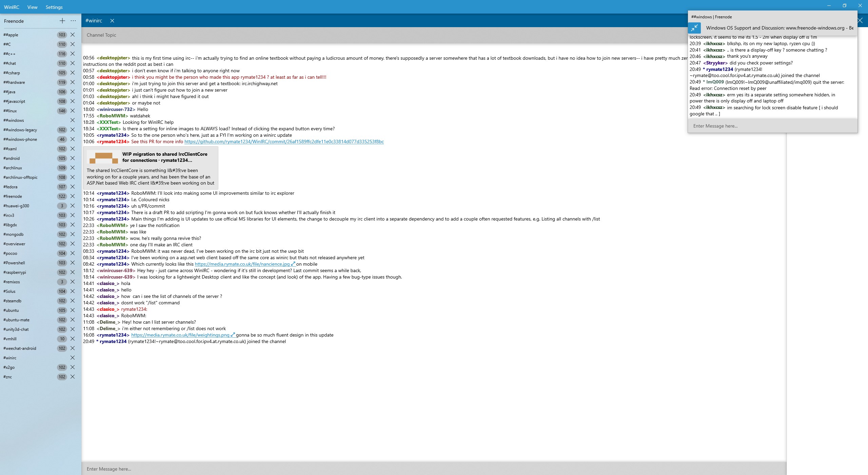Open the WinIRC menu
Image resolution: width=868 pixels, height=475 pixels.
tap(12, 7)
